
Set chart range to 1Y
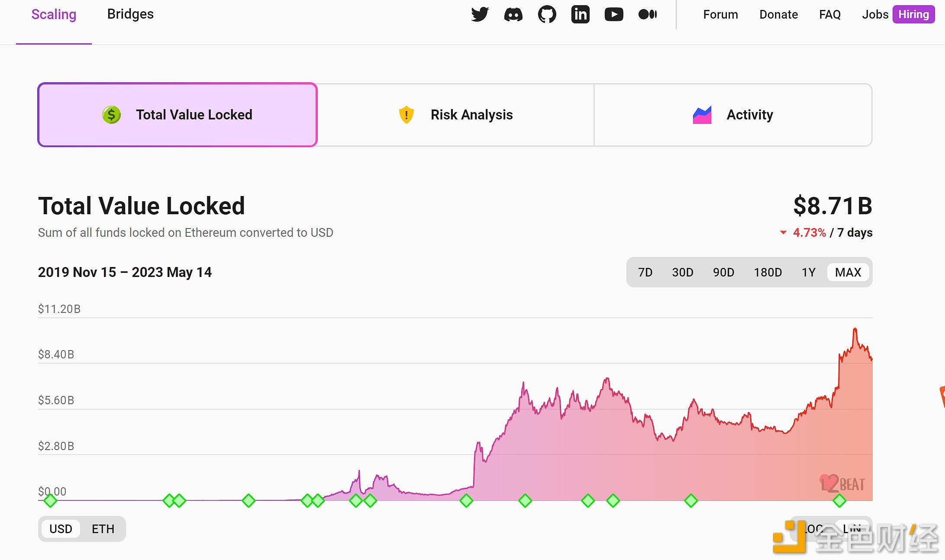[x=808, y=272]
